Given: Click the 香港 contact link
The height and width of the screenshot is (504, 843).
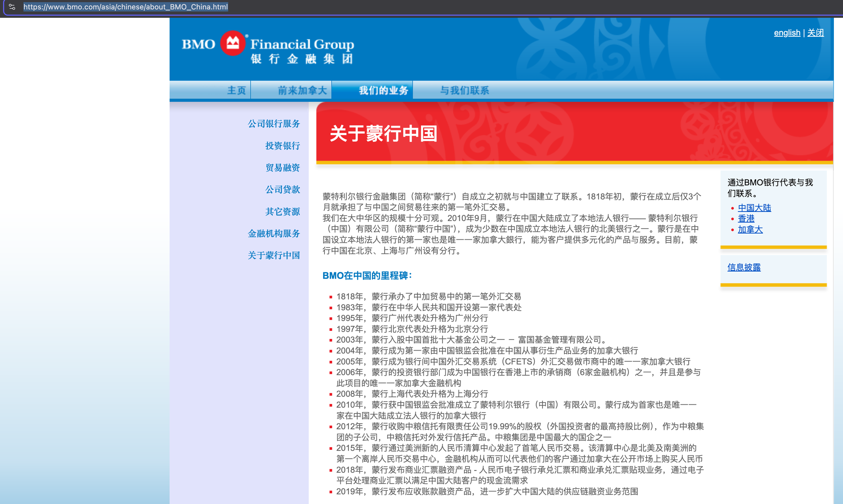Looking at the screenshot, I should pyautogui.click(x=746, y=219).
